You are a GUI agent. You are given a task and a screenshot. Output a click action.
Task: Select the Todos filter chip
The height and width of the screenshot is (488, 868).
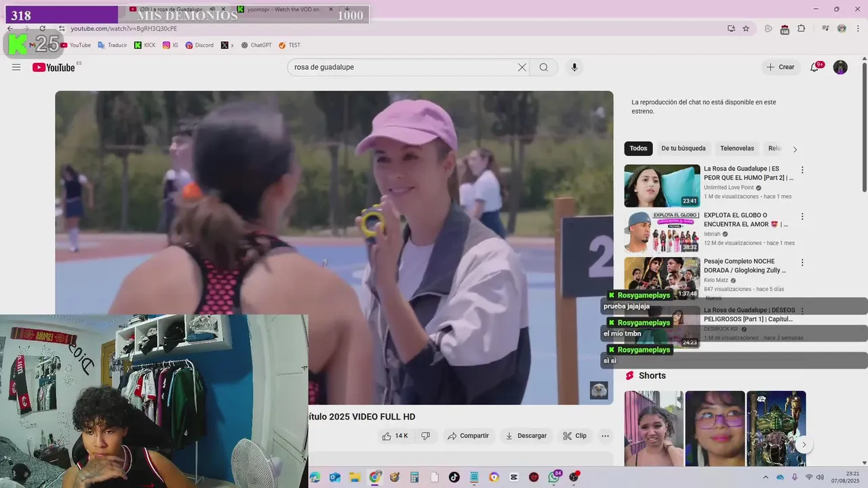tap(638, 148)
